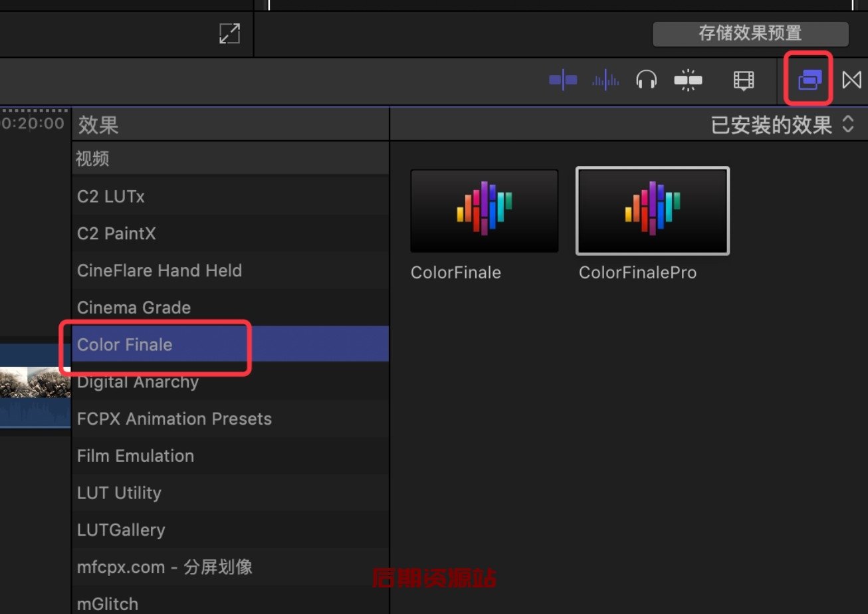
Task: Select the LUT Utility category
Action: pos(230,493)
